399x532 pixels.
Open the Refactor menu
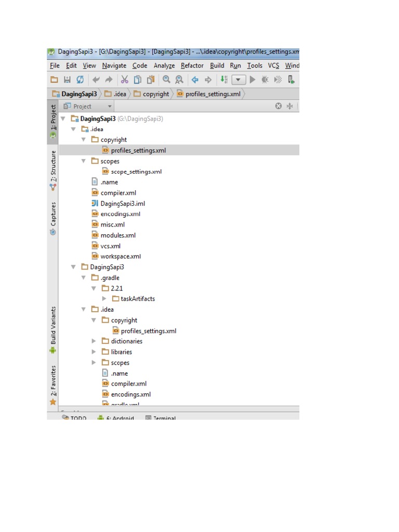192,65
